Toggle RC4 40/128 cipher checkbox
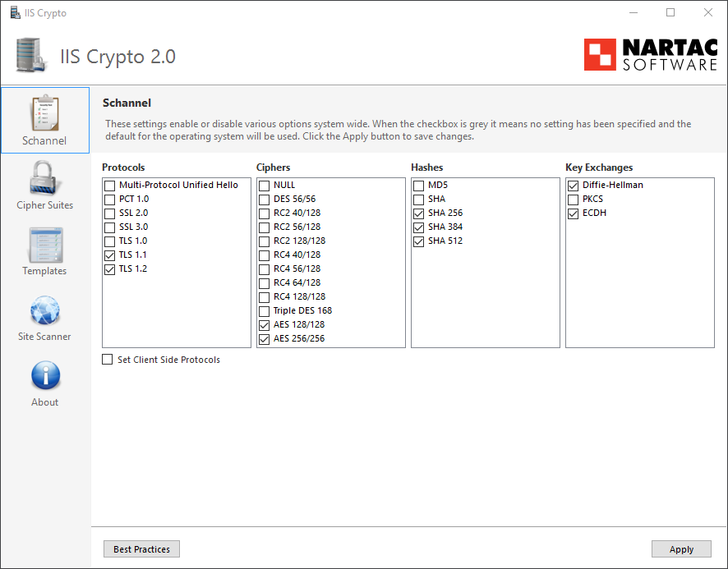728x569 pixels. (265, 255)
